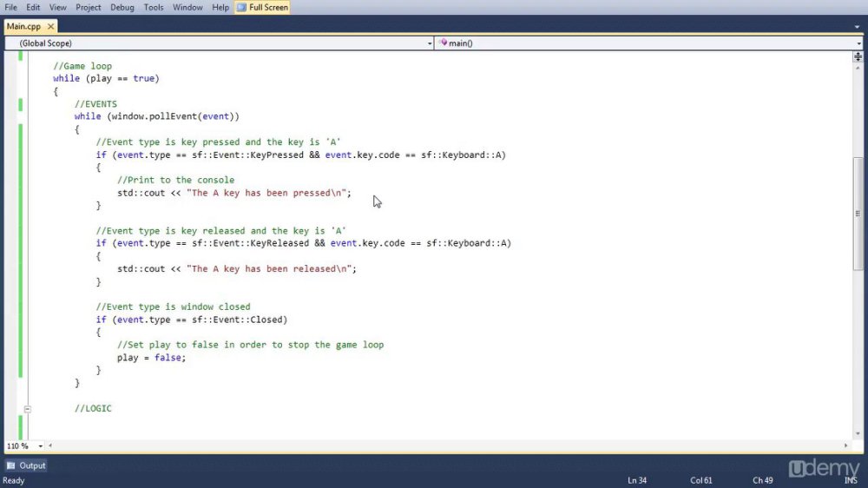This screenshot has width=868, height=488.
Task: Click the '//Print to the console' comment
Action: pos(175,180)
